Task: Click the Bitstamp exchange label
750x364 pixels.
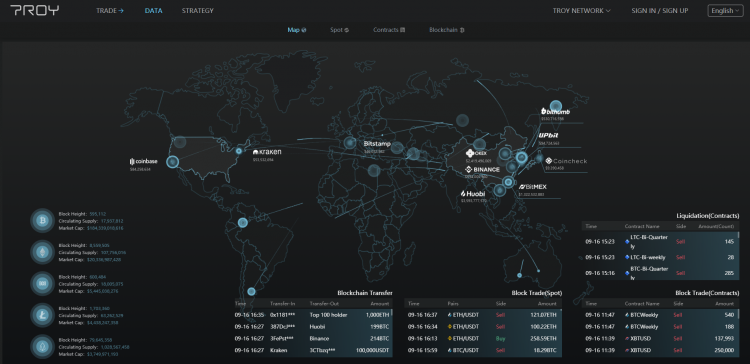Action: [377, 143]
